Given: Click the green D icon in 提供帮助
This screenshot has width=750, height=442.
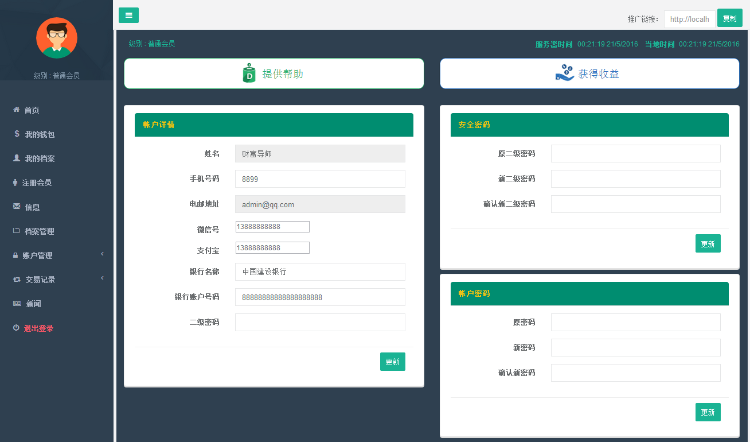Looking at the screenshot, I should tap(249, 74).
